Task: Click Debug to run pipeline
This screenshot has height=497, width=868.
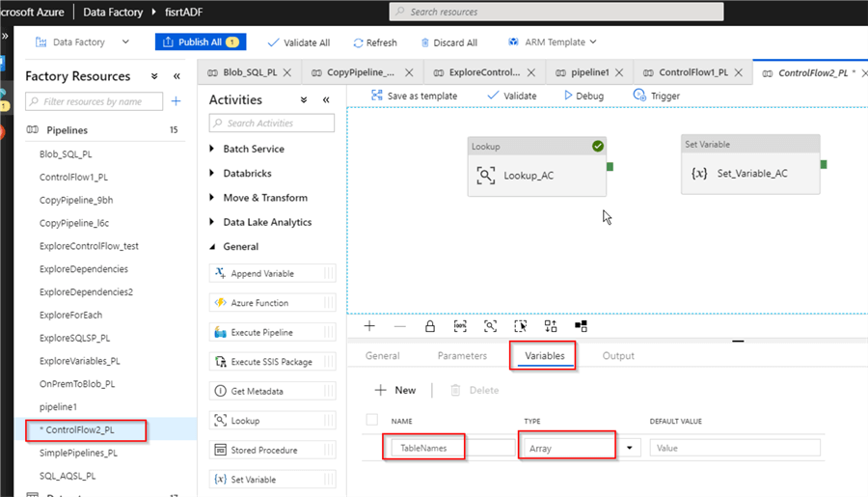Action: 583,96
